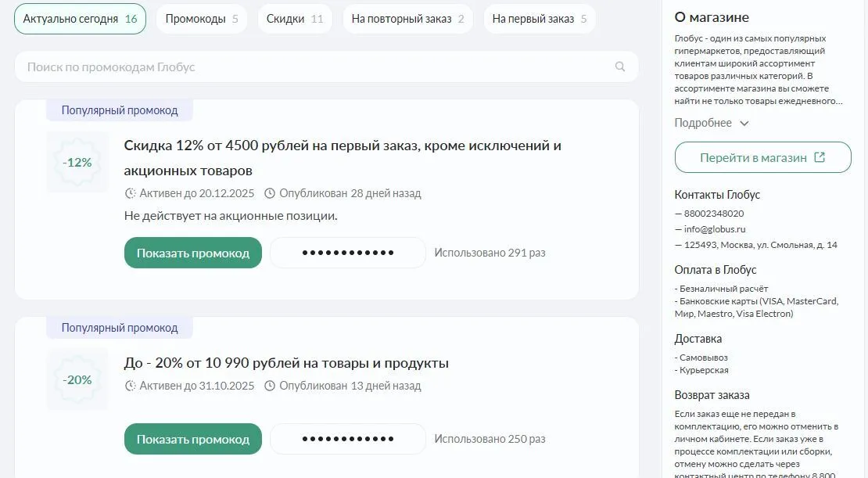Click clock icon next to 'Опубликован 13 дней назад'
The width and height of the screenshot is (868, 478).
click(270, 386)
